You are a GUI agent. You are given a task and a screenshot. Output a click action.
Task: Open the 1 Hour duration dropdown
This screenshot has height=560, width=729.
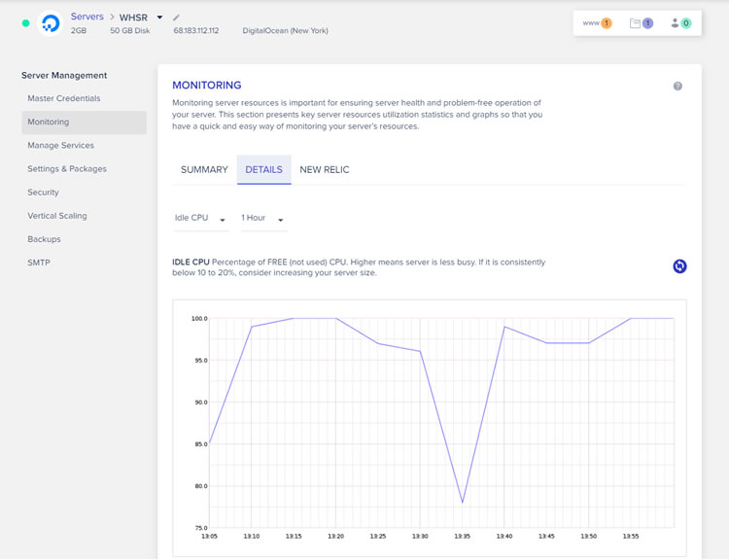tap(263, 218)
